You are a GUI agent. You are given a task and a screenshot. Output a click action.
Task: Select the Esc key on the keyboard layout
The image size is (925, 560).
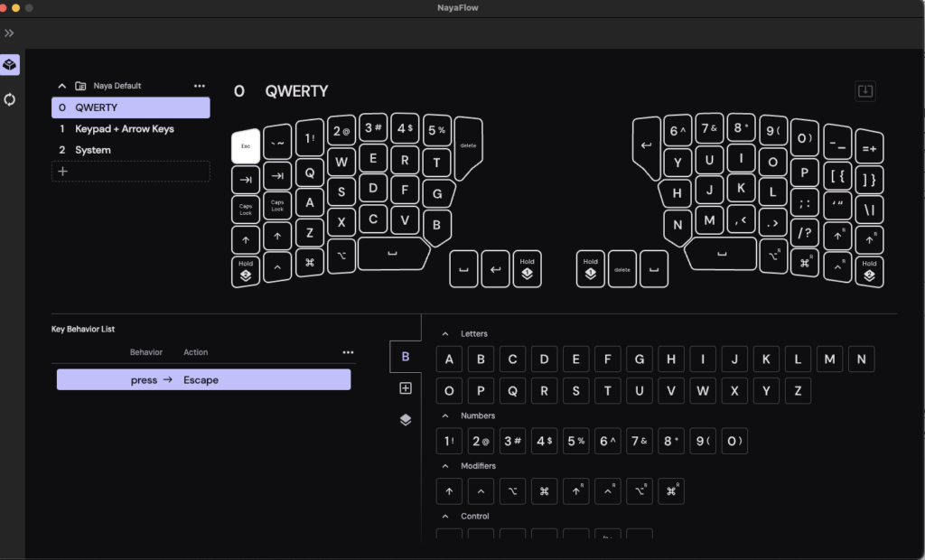[x=246, y=145]
